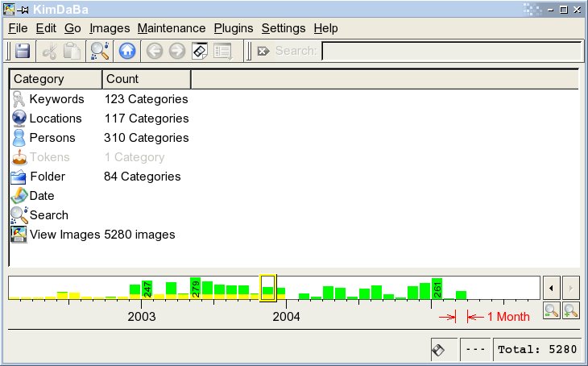Click the status bar lock icon
588x366 pixels.
pos(438,350)
